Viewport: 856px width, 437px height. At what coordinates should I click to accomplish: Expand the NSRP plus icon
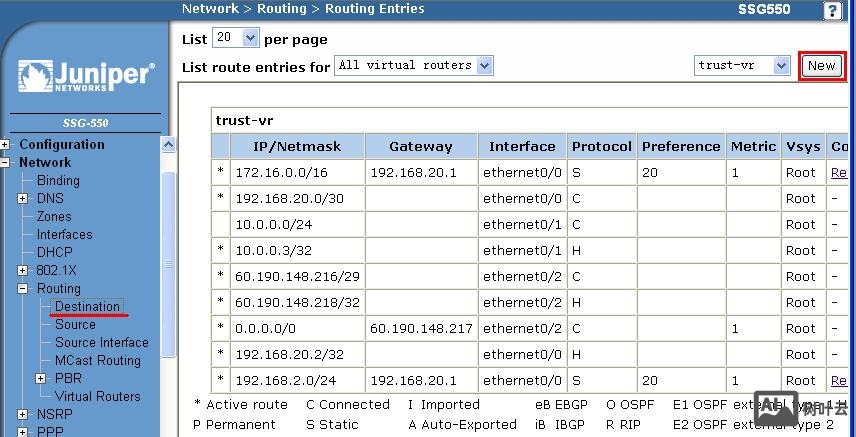[x=23, y=415]
